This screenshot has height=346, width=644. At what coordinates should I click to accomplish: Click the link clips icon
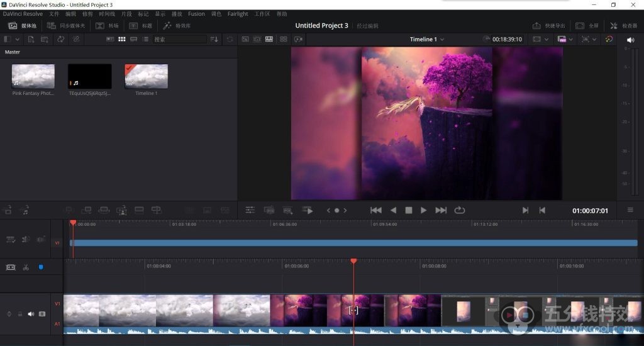76,40
